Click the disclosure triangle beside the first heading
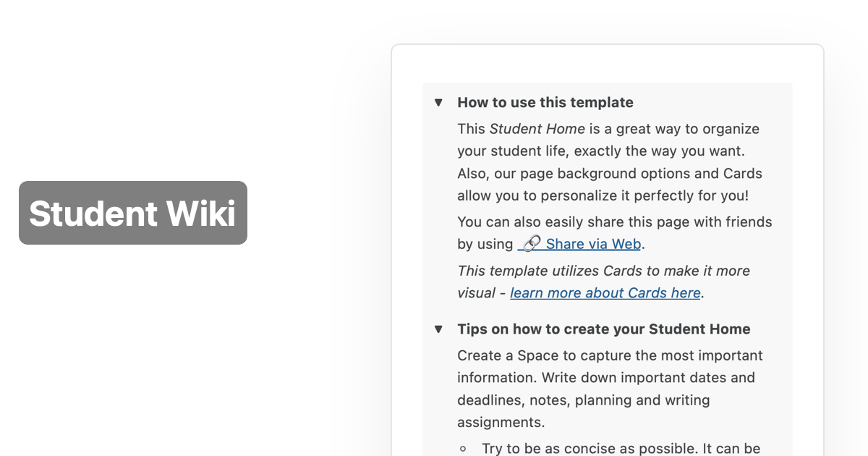This screenshot has height=456, width=868. [x=439, y=103]
